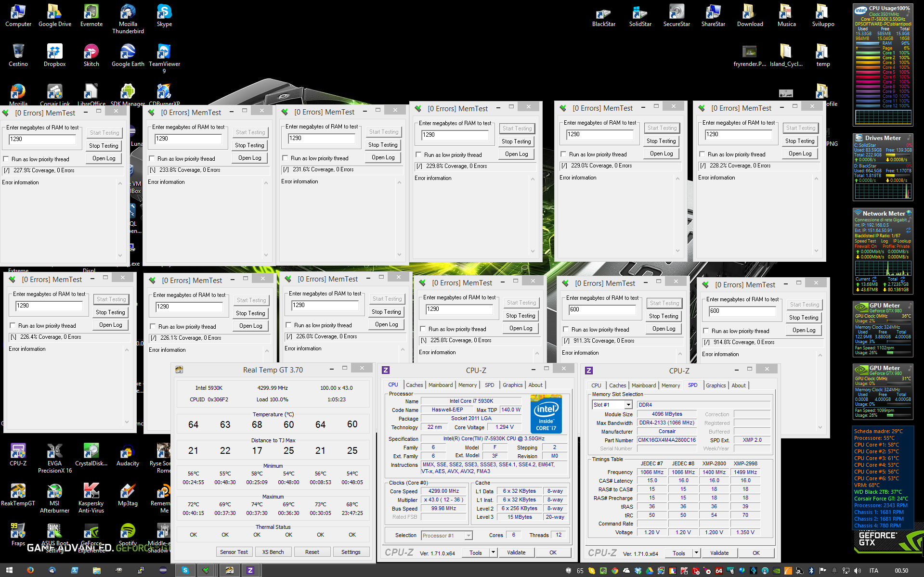Open the SecureStar desktop folder icon
The width and height of the screenshot is (924, 577).
[677, 15]
